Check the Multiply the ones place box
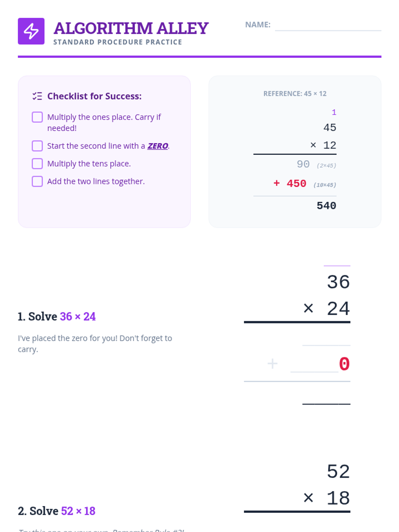 pyautogui.click(x=37, y=117)
